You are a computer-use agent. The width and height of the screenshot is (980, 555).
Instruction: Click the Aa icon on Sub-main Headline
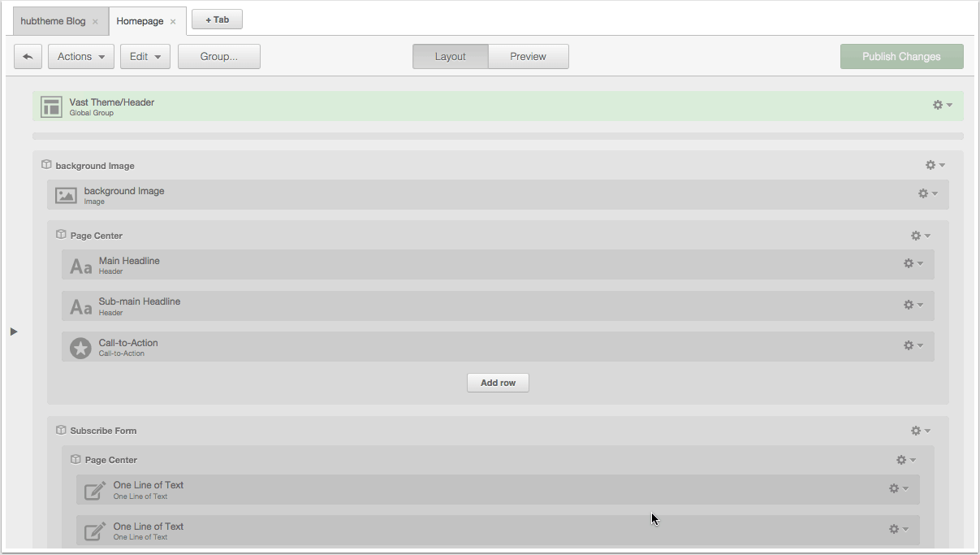(80, 306)
